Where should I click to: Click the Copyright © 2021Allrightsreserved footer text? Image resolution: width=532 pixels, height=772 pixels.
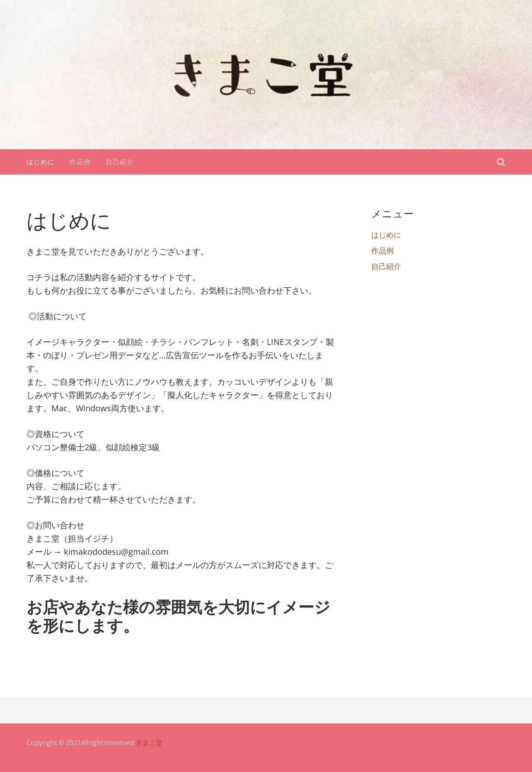click(x=80, y=743)
